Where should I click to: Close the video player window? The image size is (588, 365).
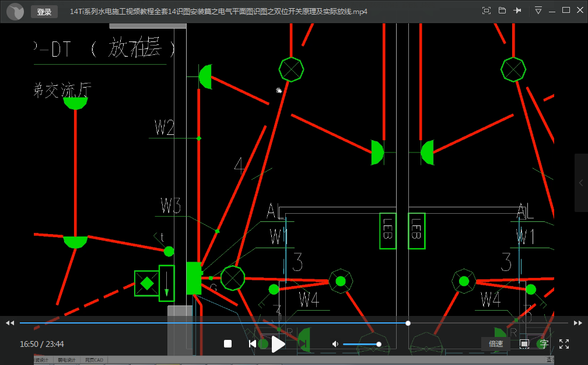coord(580,11)
